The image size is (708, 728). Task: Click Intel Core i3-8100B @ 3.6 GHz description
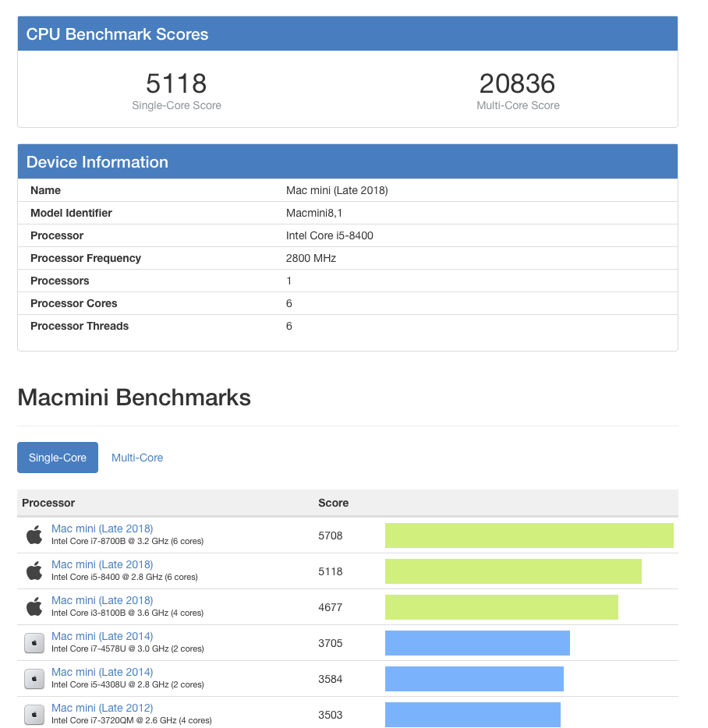pos(127,613)
